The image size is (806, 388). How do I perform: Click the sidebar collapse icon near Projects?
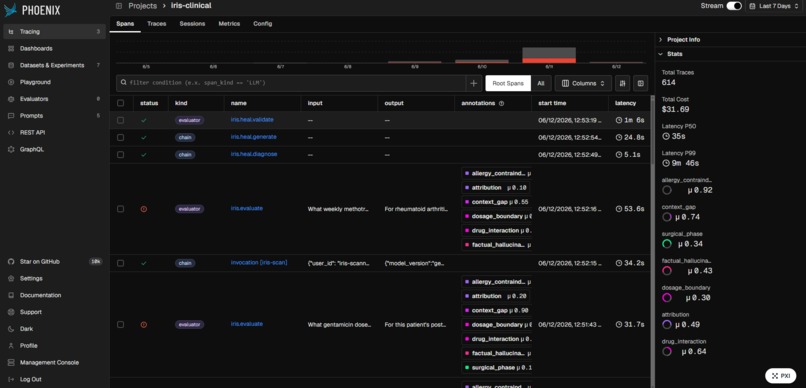pos(119,6)
